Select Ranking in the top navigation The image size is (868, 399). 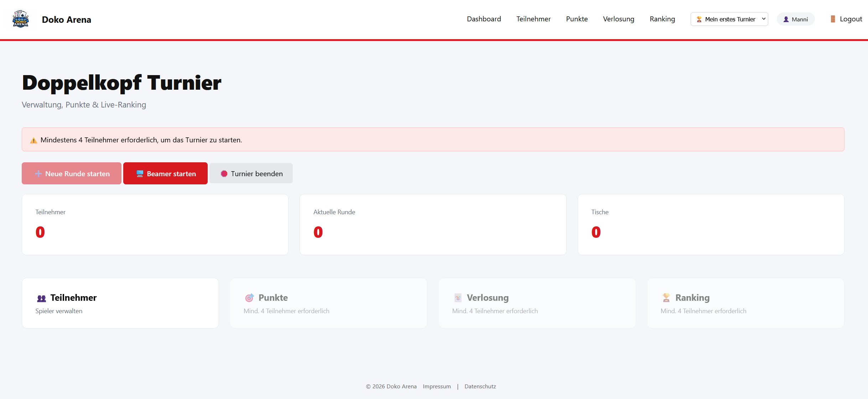(x=662, y=19)
